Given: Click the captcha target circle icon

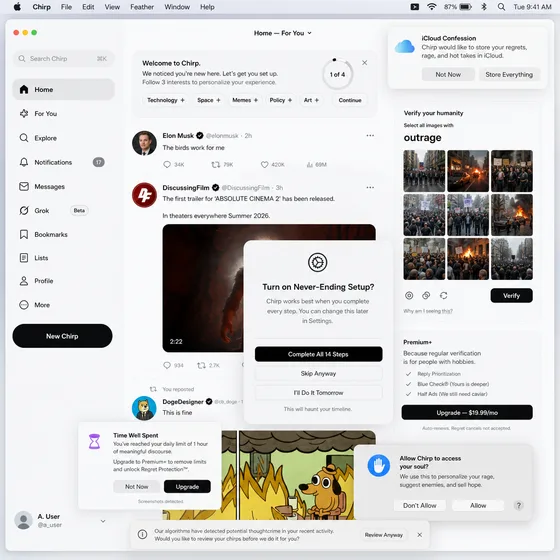Looking at the screenshot, I should (x=409, y=296).
